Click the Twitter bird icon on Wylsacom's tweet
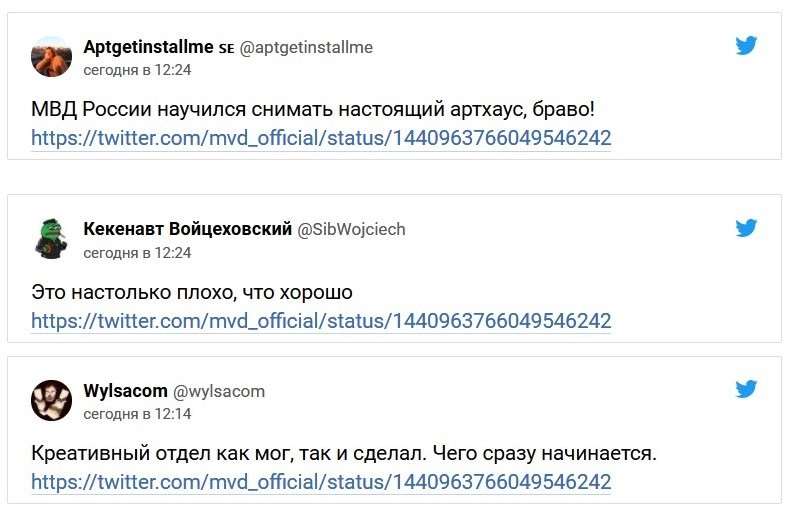 tap(746, 389)
